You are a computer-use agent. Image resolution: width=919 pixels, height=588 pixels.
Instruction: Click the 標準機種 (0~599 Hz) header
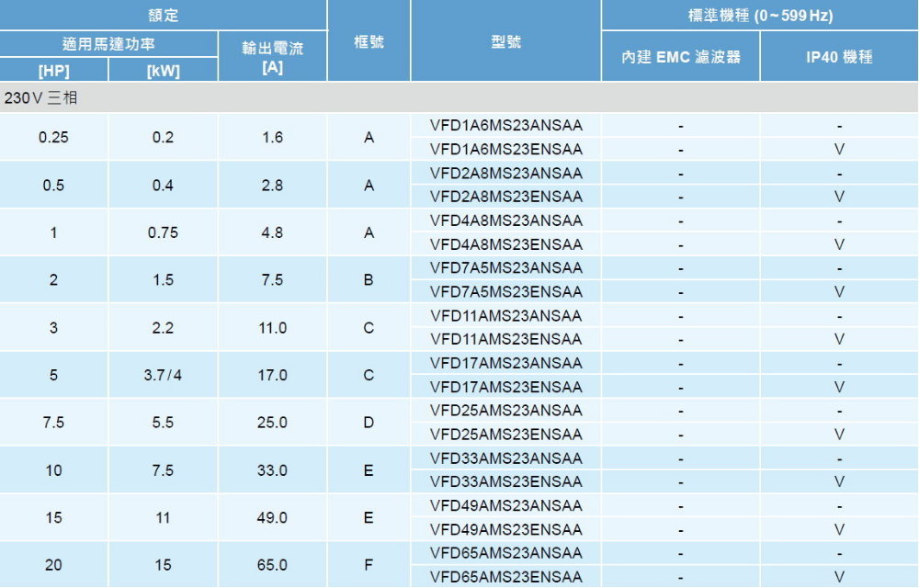[x=759, y=16]
